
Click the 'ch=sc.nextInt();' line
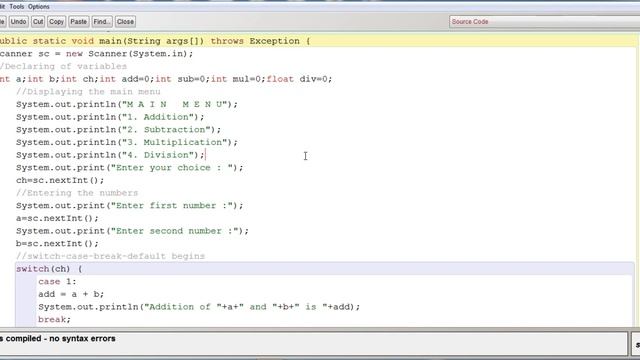60,180
